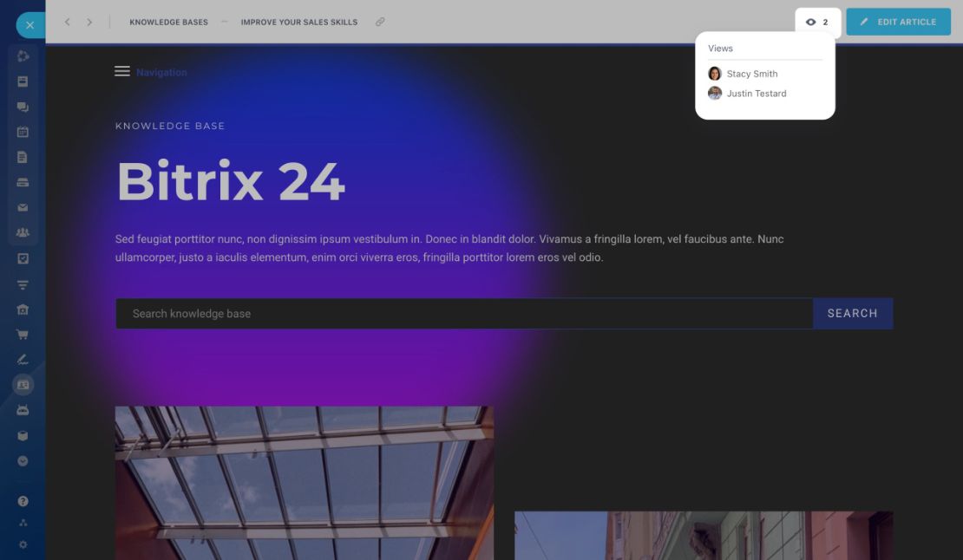Open the topmost circular sidebar icon
Screen dimensions: 963x560
(x=23, y=56)
